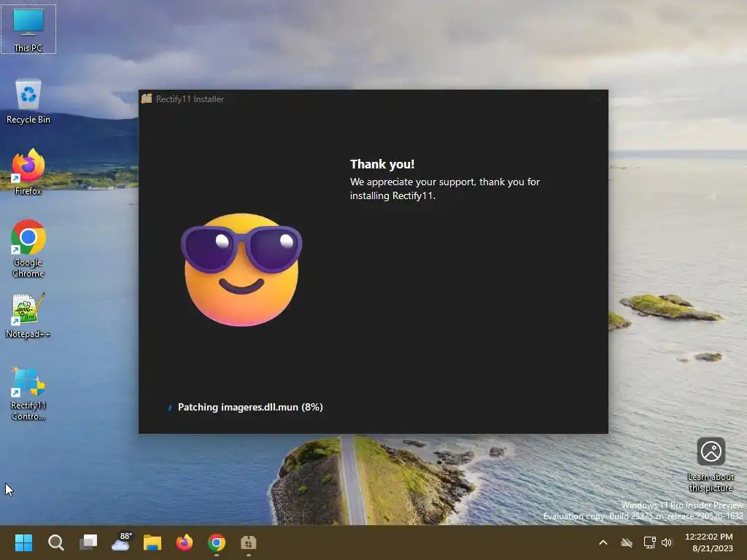Click the 'Patching imageres.dll.mun (8%)' status text
The image size is (747, 560).
250,407
